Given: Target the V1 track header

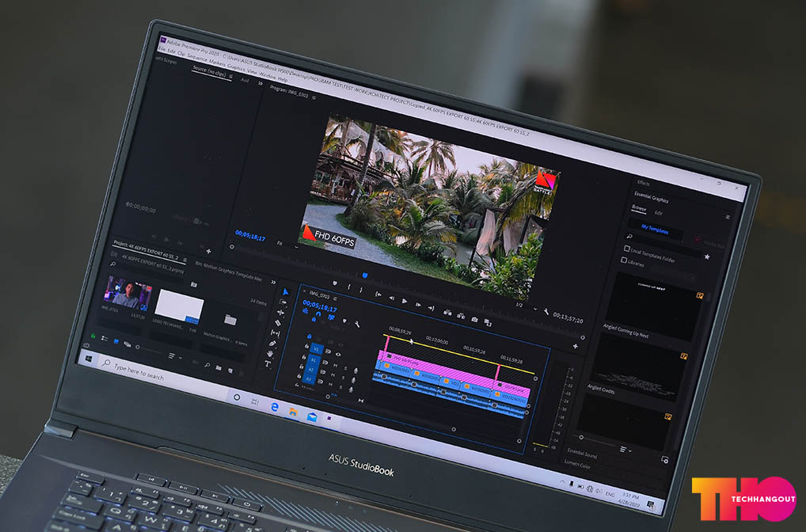Looking at the screenshot, I should tap(316, 349).
